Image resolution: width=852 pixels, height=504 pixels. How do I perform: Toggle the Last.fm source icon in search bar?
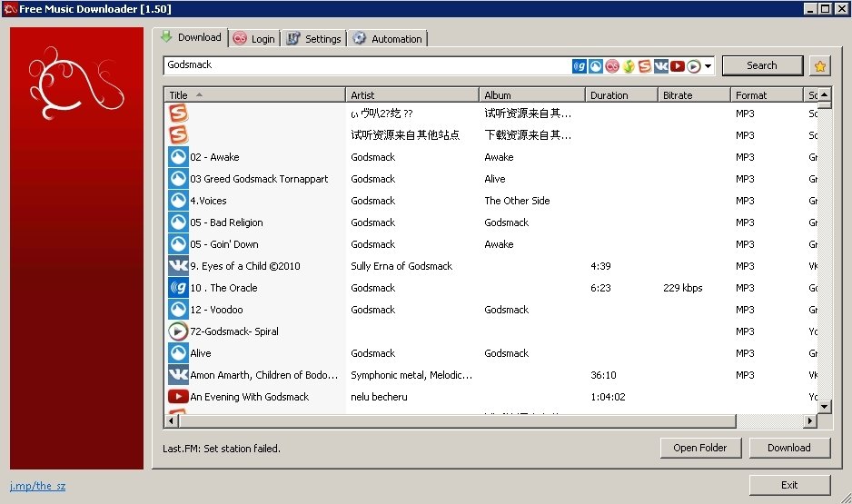612,66
